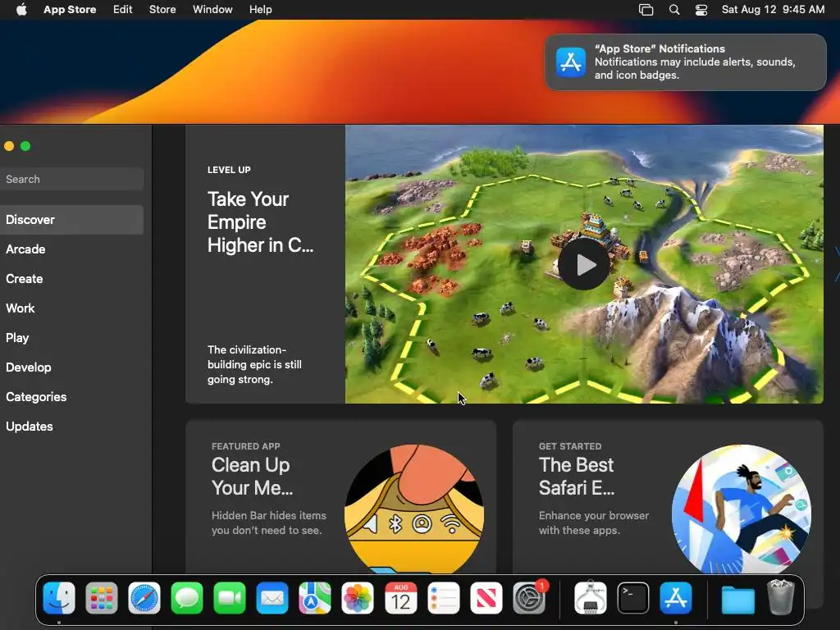Click the Stage Manager icon in menu bar

click(646, 10)
